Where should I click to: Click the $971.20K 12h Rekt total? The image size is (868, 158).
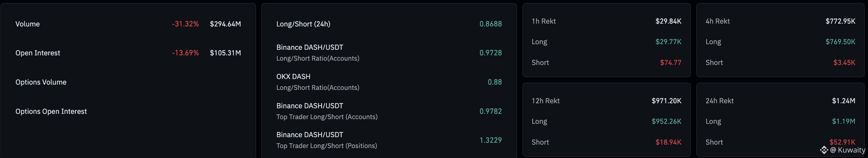666,101
